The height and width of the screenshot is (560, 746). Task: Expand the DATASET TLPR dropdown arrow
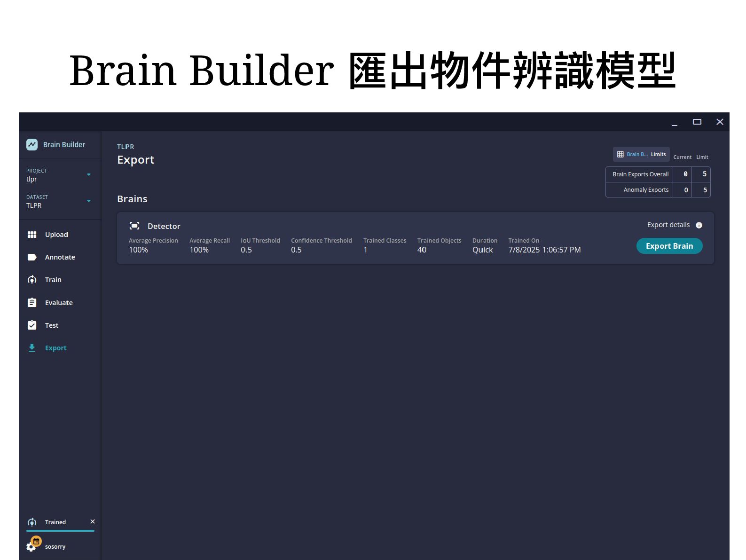89,201
